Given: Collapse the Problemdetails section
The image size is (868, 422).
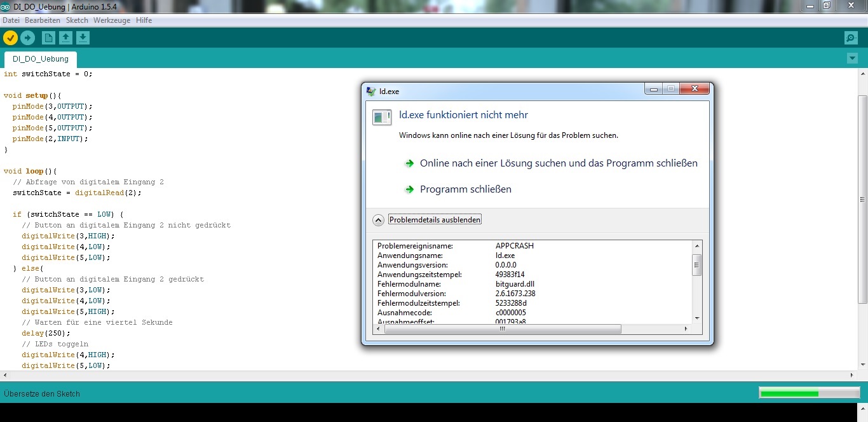Looking at the screenshot, I should (435, 219).
